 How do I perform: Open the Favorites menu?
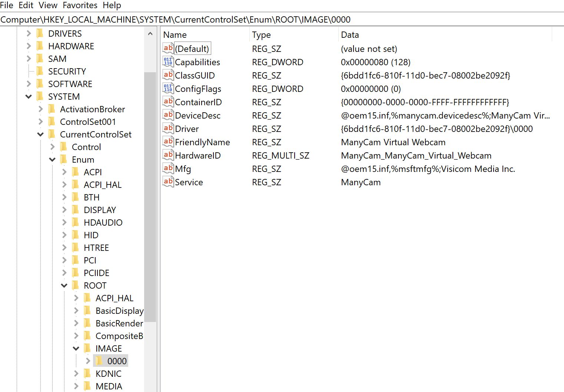click(x=80, y=5)
